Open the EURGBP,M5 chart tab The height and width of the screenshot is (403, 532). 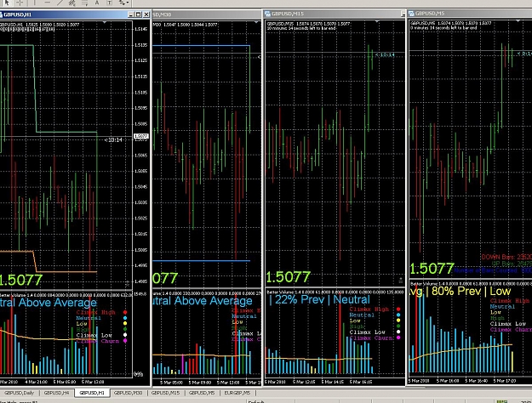tap(237, 393)
